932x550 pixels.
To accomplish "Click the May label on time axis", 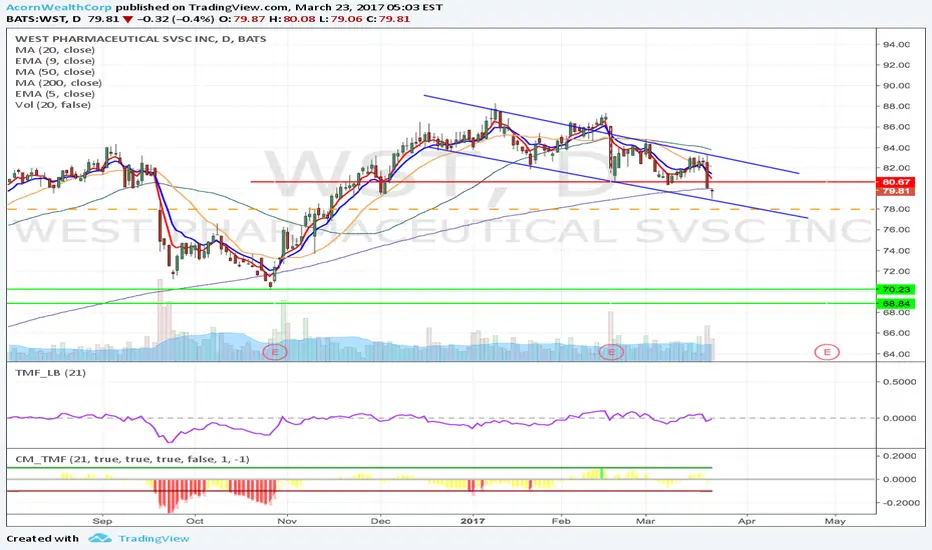I will click(x=835, y=521).
